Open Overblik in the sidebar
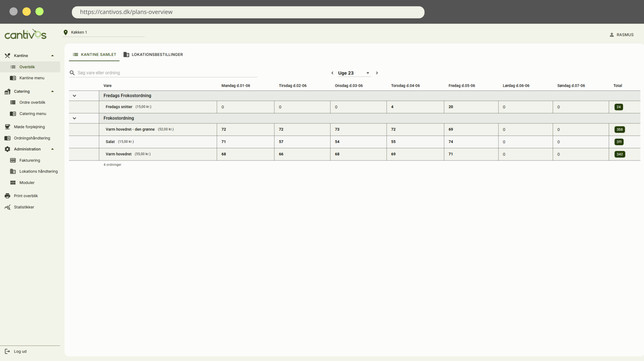The width and height of the screenshot is (644, 361). [27, 67]
